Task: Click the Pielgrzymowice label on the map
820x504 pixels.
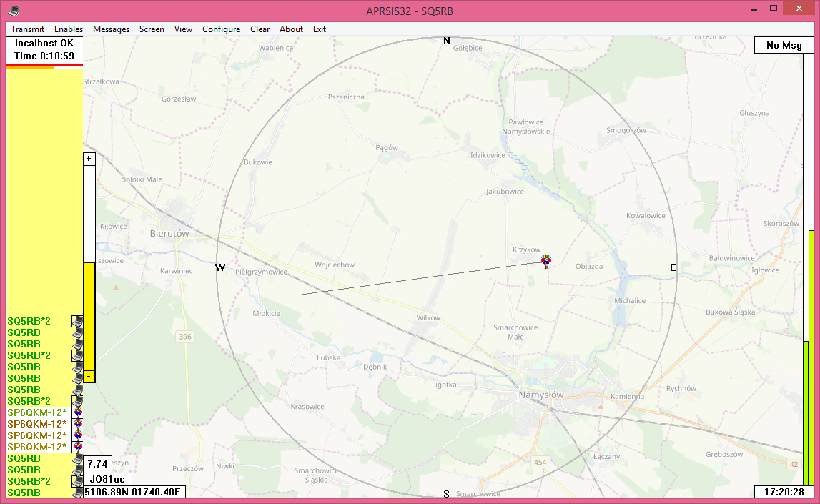Action: pyautogui.click(x=262, y=272)
